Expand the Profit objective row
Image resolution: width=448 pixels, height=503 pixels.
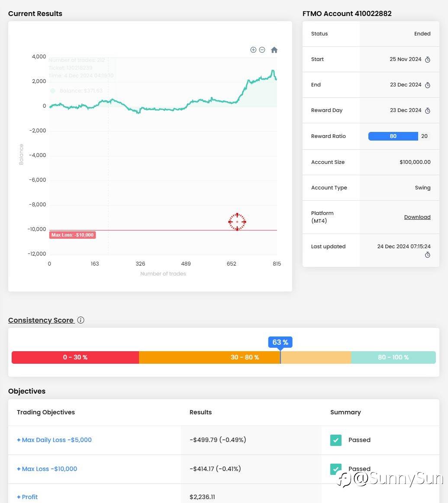point(27,497)
